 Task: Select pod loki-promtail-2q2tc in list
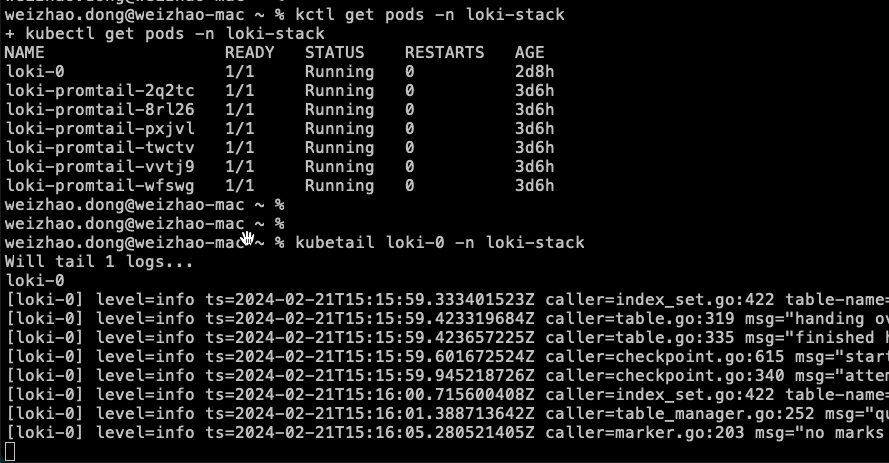(100, 91)
